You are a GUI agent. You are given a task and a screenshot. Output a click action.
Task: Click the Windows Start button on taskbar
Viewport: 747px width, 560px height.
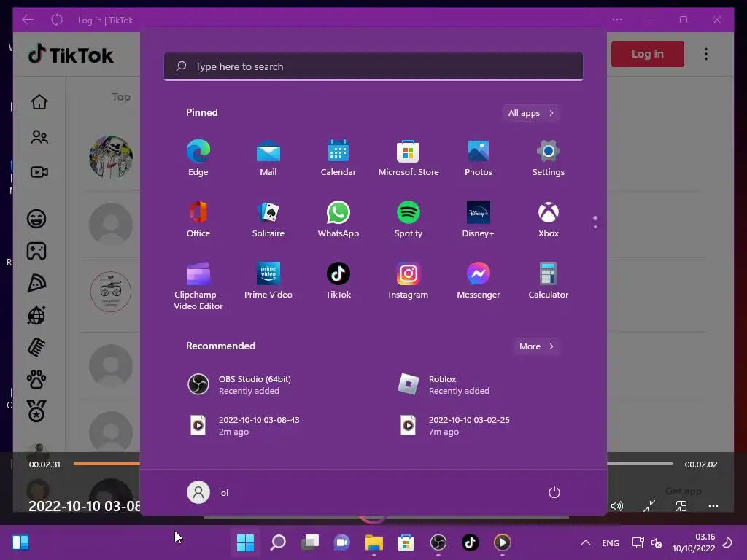(245, 542)
